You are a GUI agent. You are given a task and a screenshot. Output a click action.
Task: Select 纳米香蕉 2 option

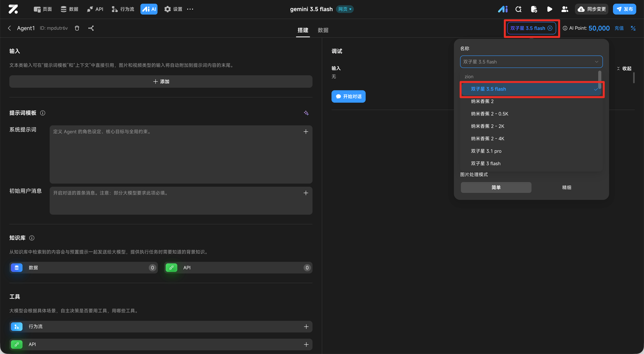tap(531, 101)
